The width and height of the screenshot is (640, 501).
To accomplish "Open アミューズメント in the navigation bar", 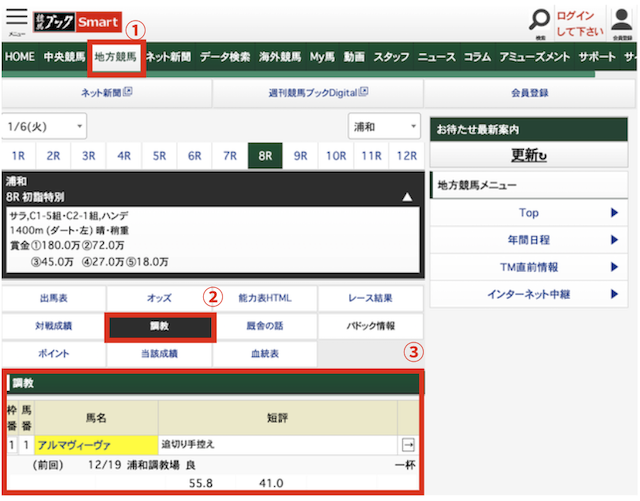I will click(535, 57).
